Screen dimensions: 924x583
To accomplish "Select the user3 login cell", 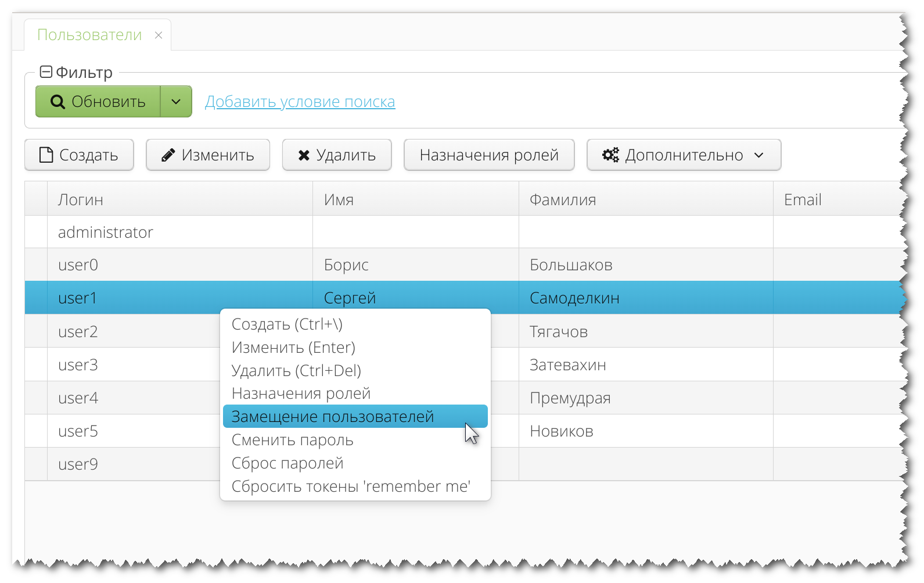I will (134, 365).
